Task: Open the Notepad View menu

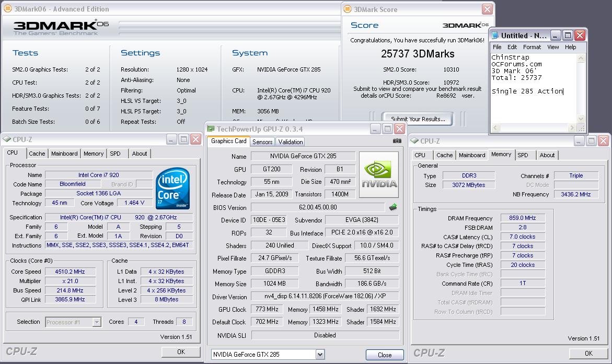Action: pos(552,47)
